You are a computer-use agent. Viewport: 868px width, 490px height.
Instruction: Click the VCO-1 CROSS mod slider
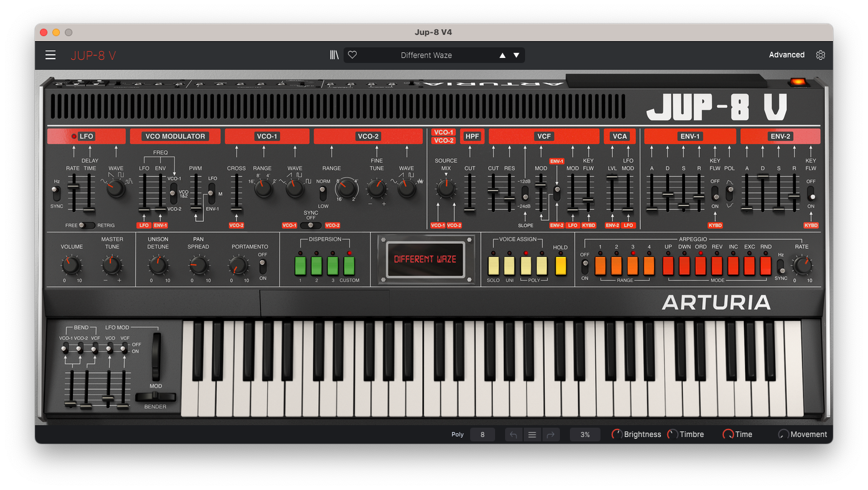(236, 193)
